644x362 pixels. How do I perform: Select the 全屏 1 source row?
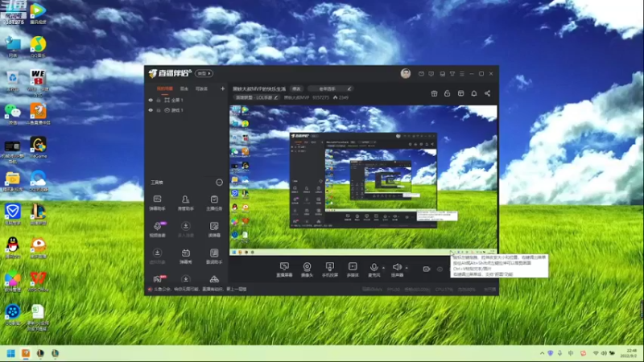click(x=186, y=100)
